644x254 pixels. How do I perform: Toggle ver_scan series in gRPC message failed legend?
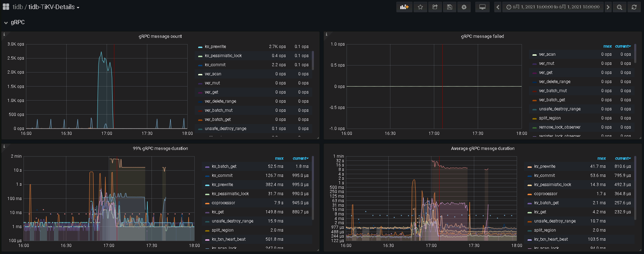tap(547, 54)
